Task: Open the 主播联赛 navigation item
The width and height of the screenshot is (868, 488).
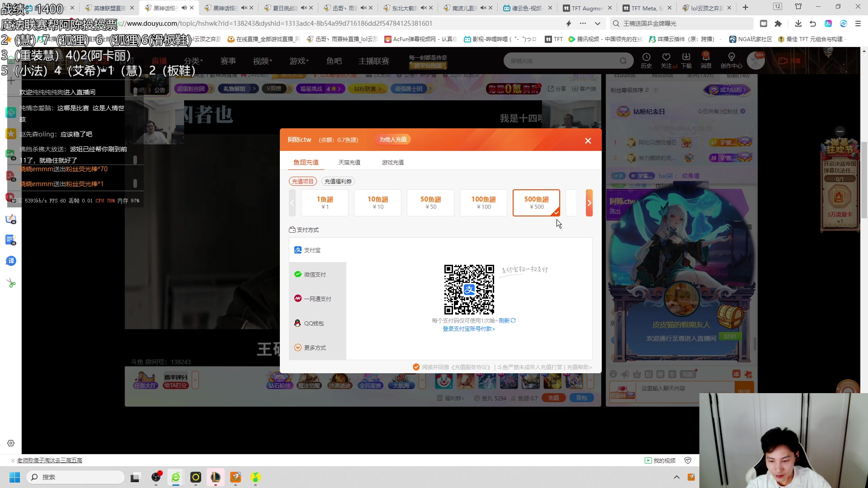Action: point(373,61)
